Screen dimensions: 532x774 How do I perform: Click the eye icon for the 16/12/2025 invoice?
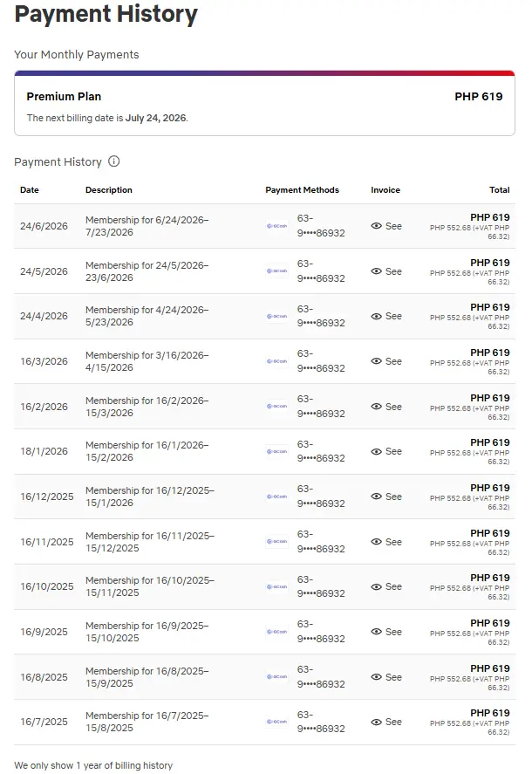377,497
